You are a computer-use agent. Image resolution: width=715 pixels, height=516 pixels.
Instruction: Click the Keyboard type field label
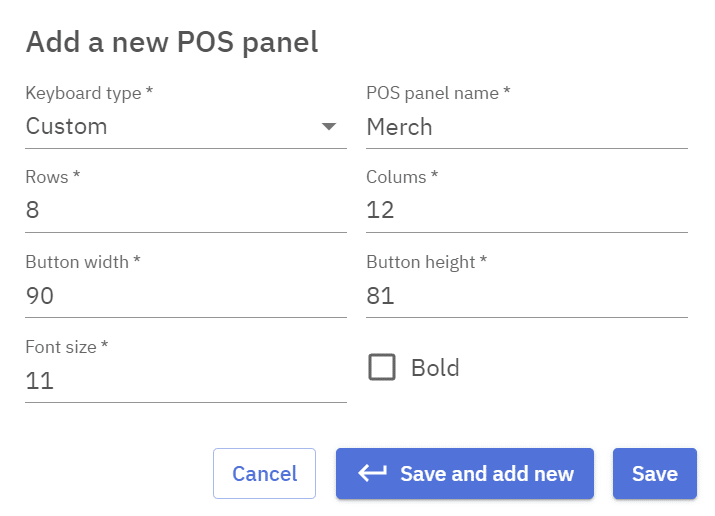click(89, 93)
